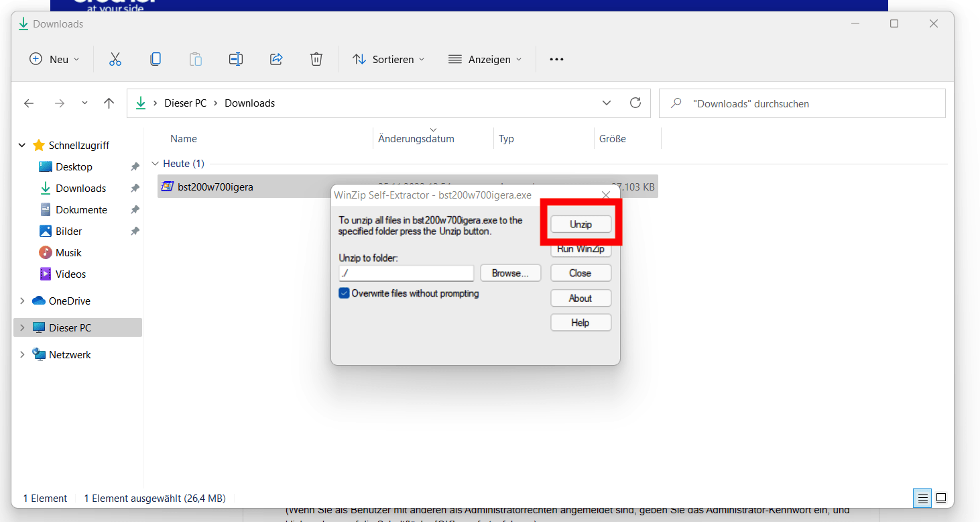Click the bst200w700igera file icon

168,187
